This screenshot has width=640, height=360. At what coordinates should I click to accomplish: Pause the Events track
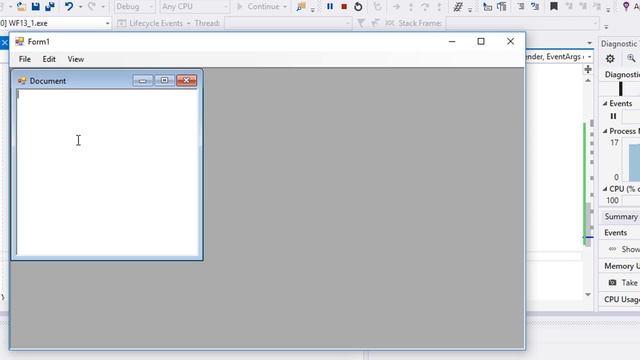613,116
